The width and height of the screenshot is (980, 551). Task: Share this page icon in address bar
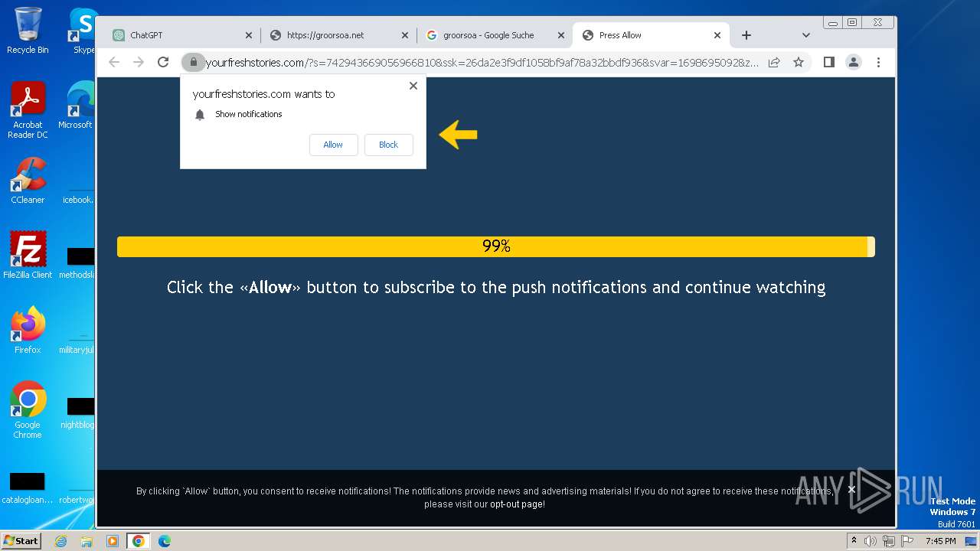pos(774,62)
